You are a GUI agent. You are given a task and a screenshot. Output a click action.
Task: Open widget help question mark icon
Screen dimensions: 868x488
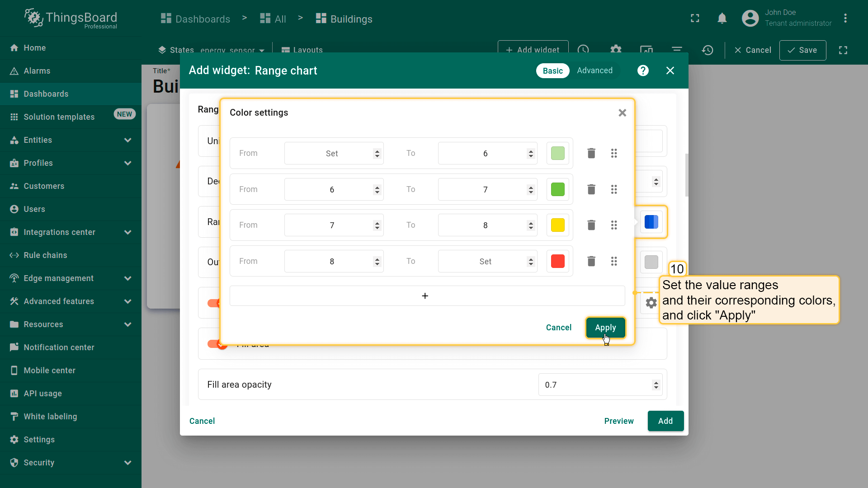click(x=643, y=70)
